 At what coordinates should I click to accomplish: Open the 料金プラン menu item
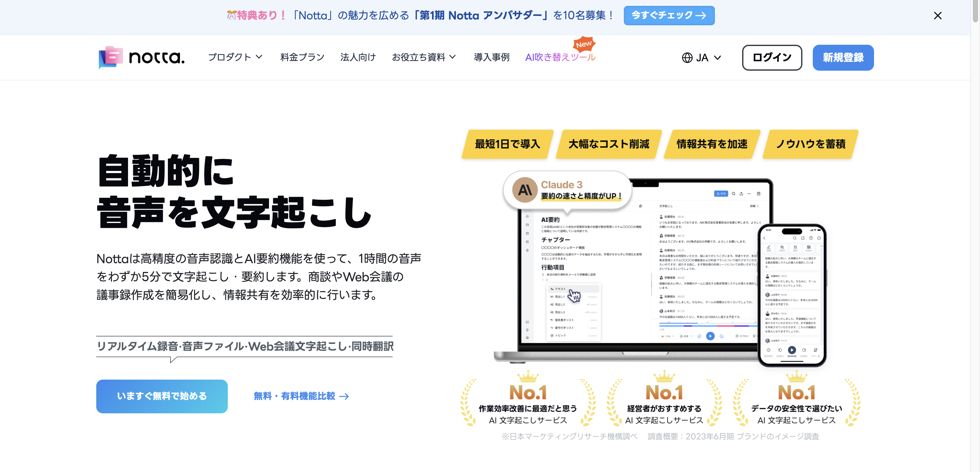[302, 57]
